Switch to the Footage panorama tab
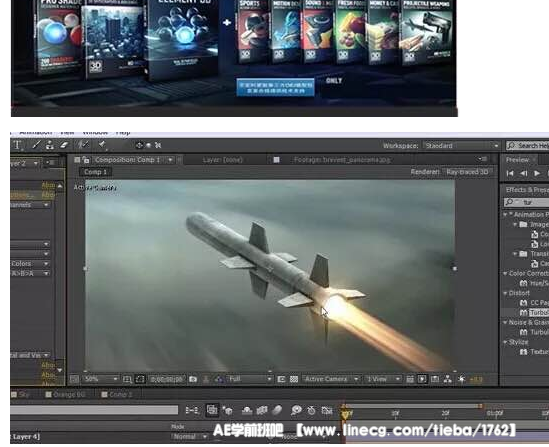The image size is (549, 447). [x=342, y=160]
